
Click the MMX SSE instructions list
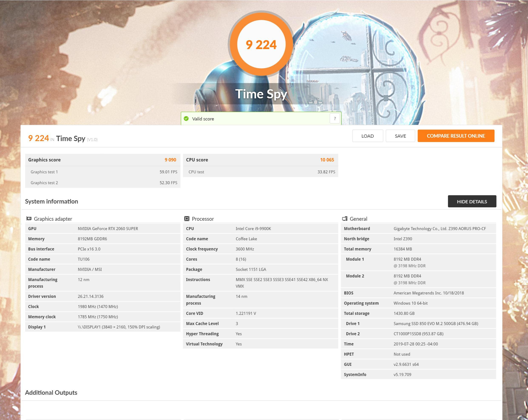point(282,283)
